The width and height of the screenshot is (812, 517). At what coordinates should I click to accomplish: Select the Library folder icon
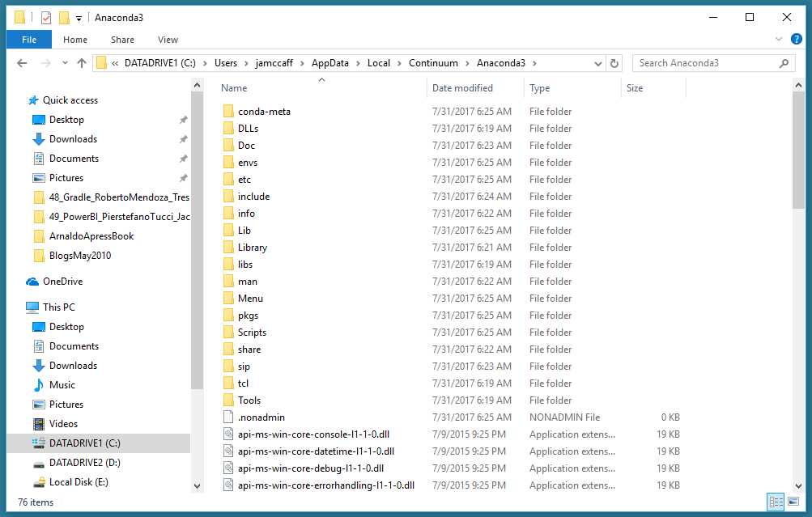pyautogui.click(x=228, y=248)
